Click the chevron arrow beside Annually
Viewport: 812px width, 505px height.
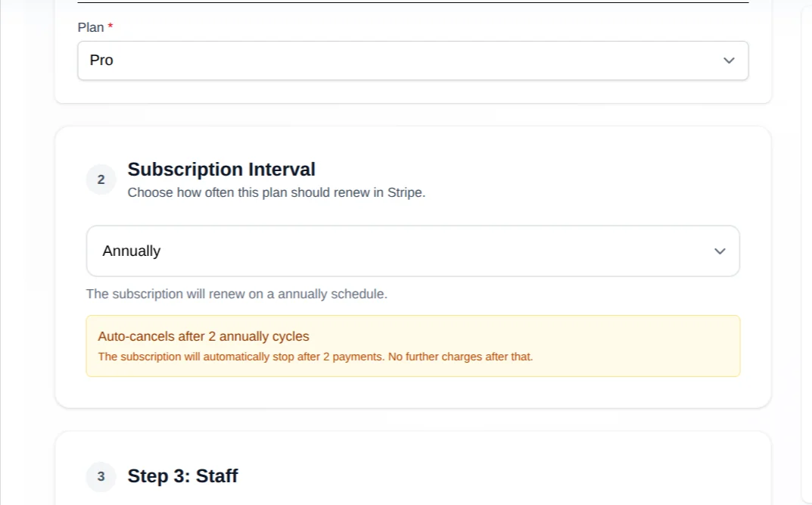click(720, 251)
